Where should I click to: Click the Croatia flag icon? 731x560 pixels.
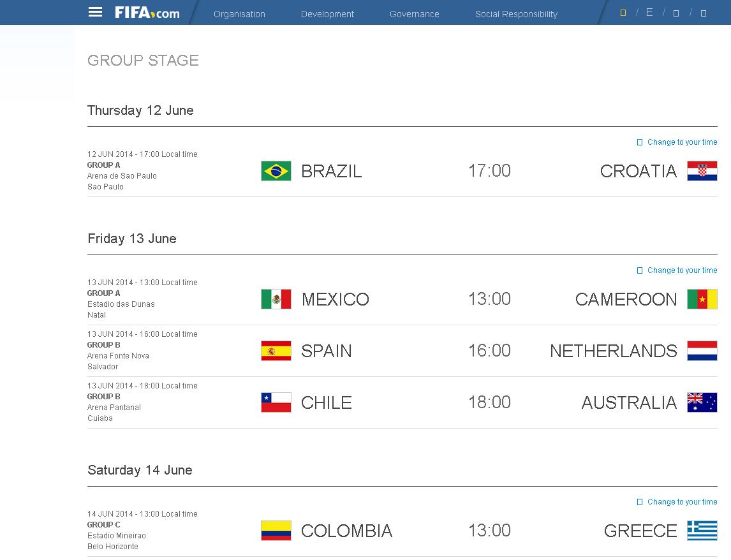click(702, 171)
